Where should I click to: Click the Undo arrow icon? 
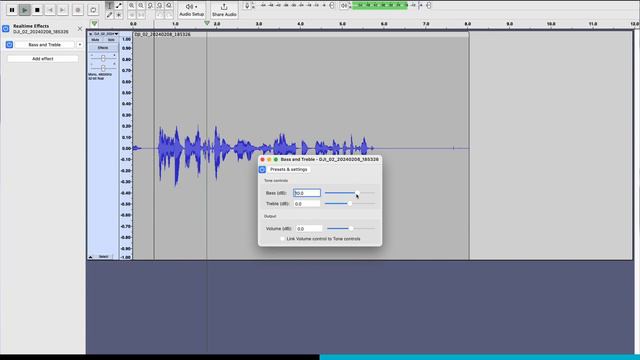click(x=160, y=15)
